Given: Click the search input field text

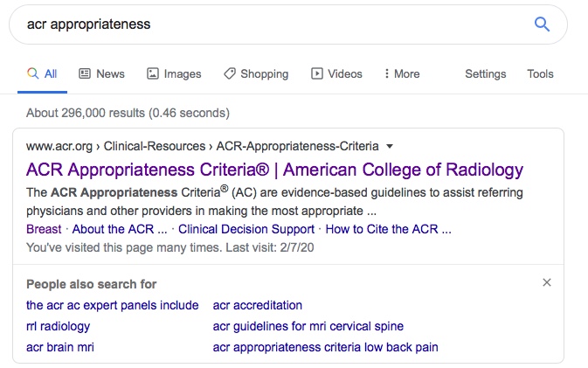Looking at the screenshot, I should point(89,24).
